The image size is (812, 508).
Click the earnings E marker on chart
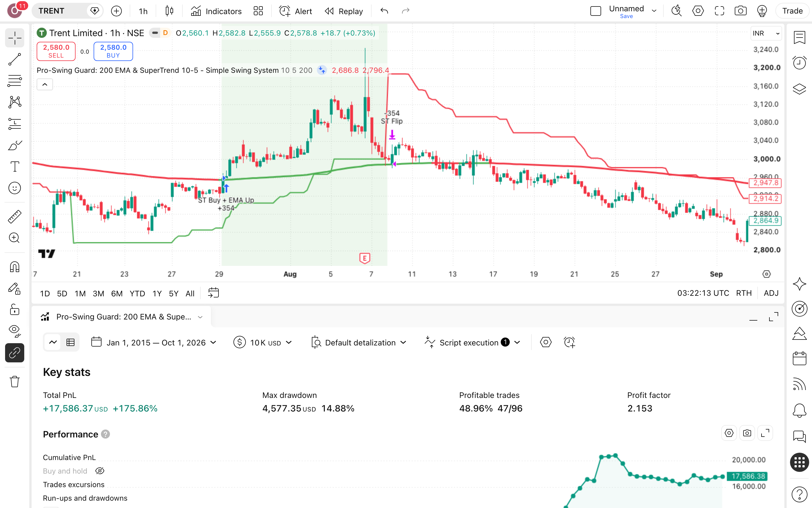pyautogui.click(x=364, y=258)
